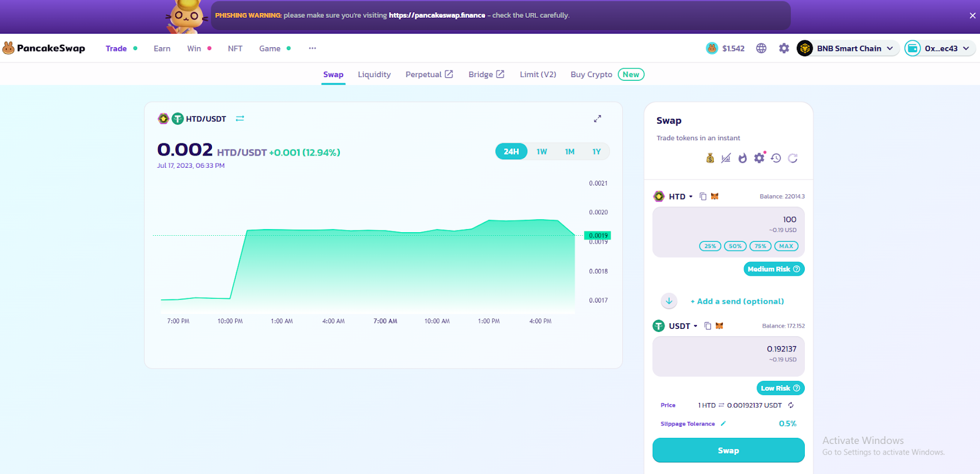The height and width of the screenshot is (474, 980).
Task: Set HTD amount to 50%
Action: pos(736,246)
